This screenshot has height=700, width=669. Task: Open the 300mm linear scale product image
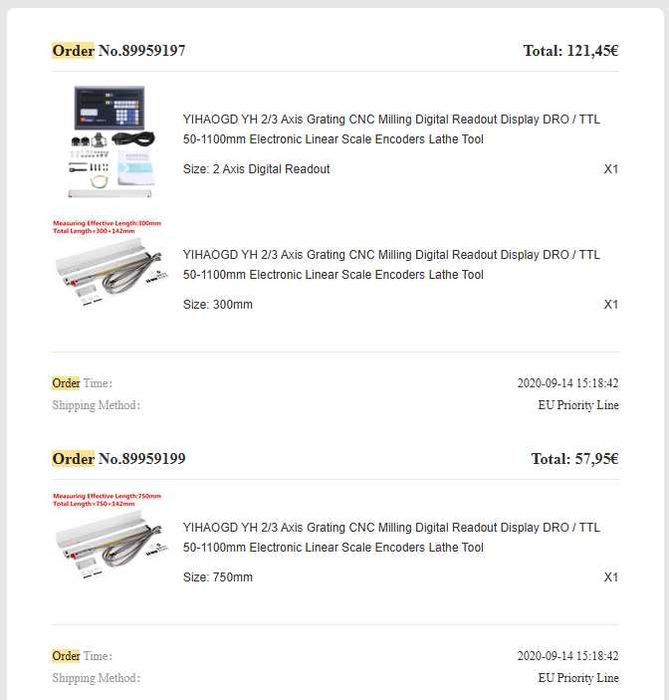click(x=107, y=263)
